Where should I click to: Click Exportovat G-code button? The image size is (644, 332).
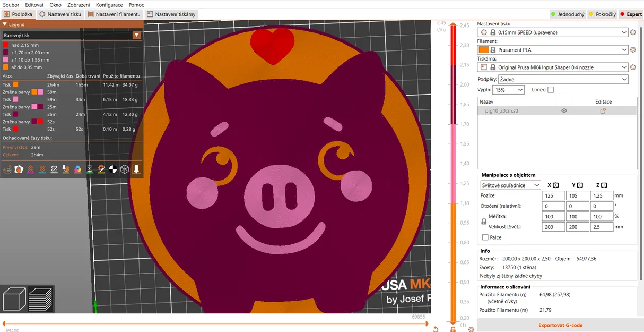pyautogui.click(x=560, y=325)
